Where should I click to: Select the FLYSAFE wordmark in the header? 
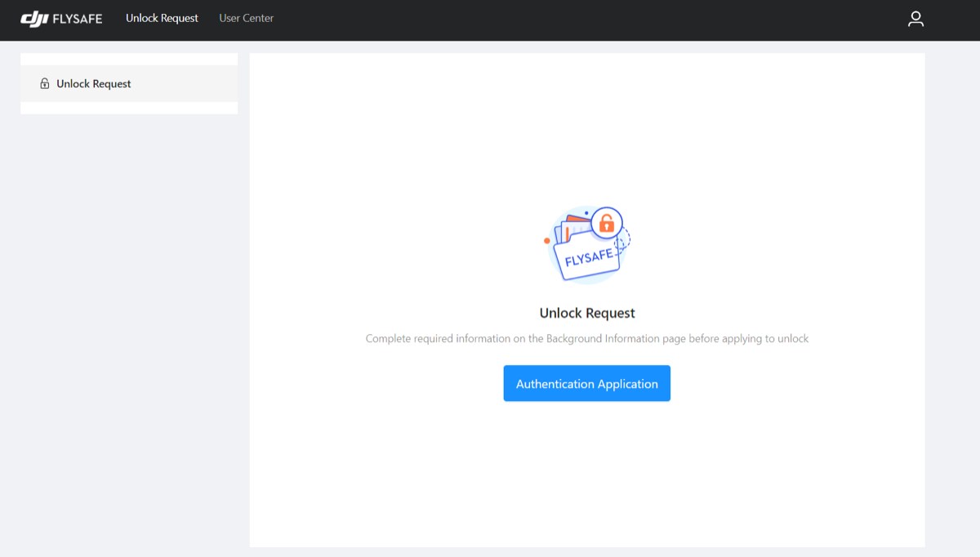(x=76, y=17)
